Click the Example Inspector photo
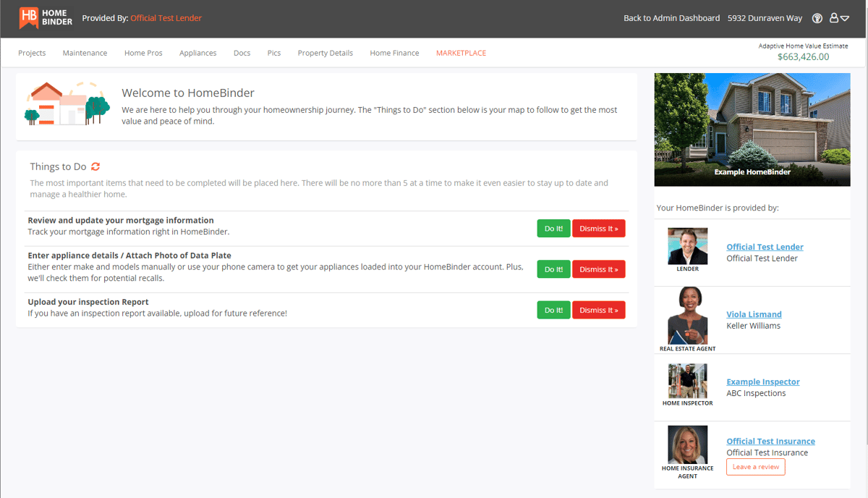 687,381
